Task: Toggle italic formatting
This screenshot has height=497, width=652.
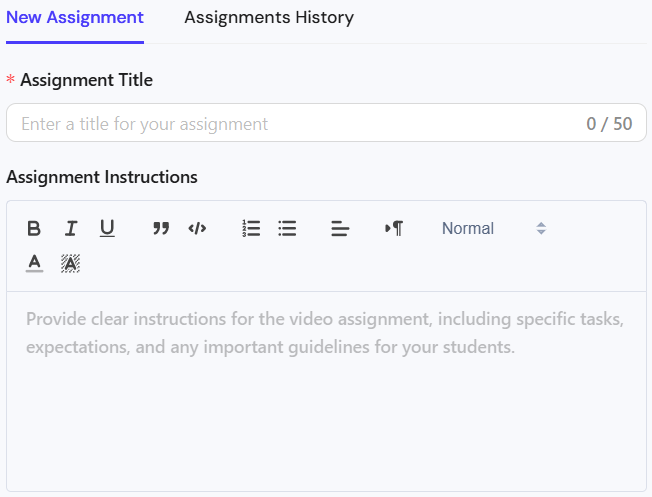Action: point(71,228)
